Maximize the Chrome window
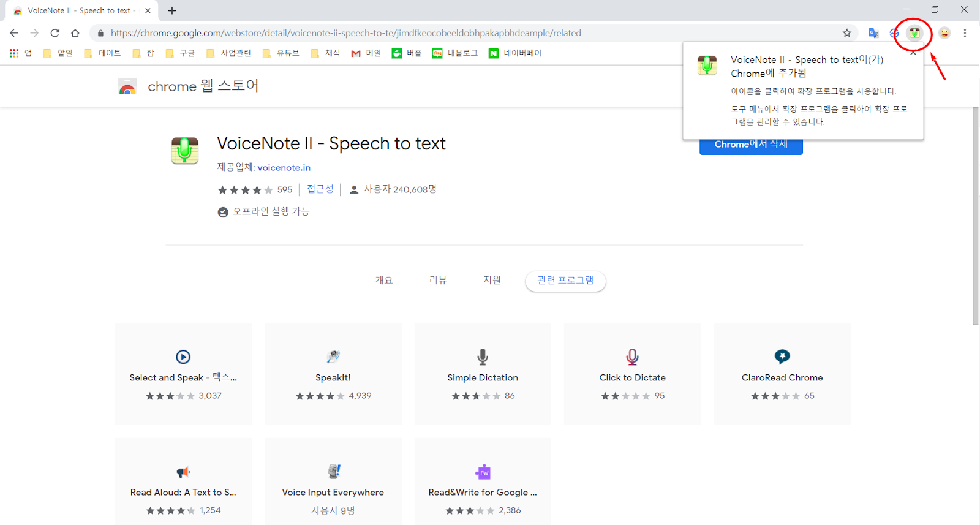The height and width of the screenshot is (525, 980). [935, 9]
